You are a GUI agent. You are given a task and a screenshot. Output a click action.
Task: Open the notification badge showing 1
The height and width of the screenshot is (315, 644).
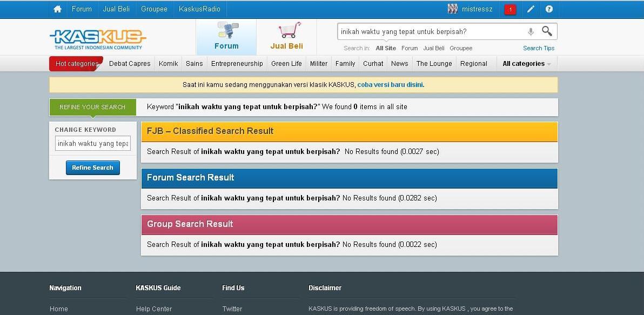(x=510, y=9)
